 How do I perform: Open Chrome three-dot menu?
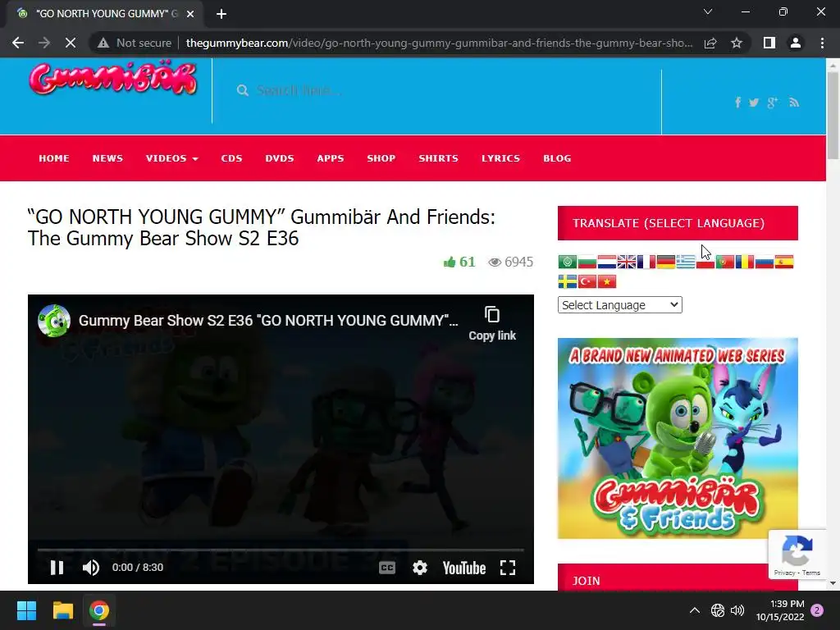point(822,43)
